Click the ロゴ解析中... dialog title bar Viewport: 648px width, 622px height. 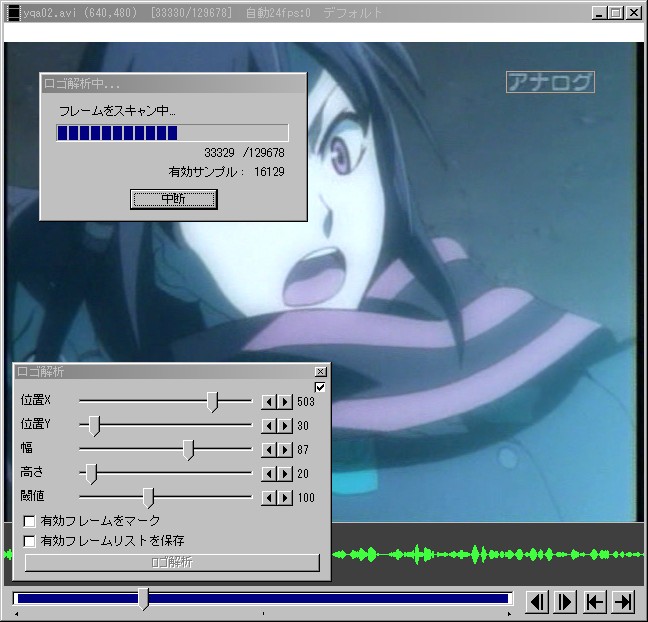tap(174, 84)
